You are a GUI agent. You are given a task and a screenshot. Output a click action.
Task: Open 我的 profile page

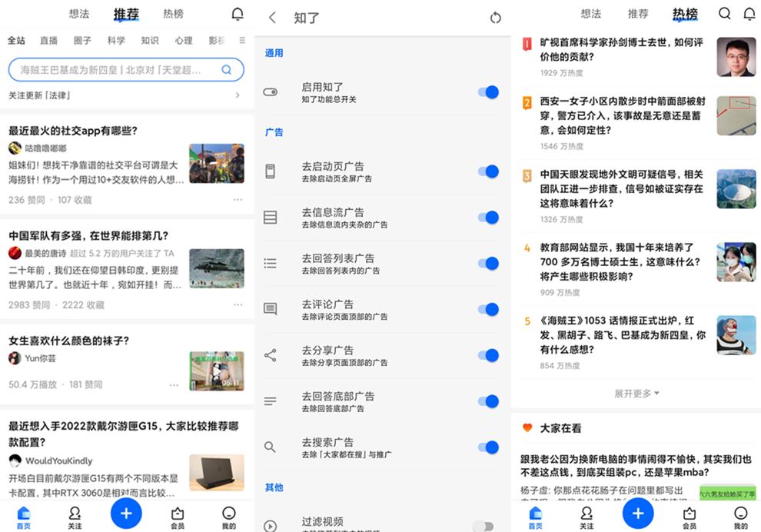[x=740, y=515]
